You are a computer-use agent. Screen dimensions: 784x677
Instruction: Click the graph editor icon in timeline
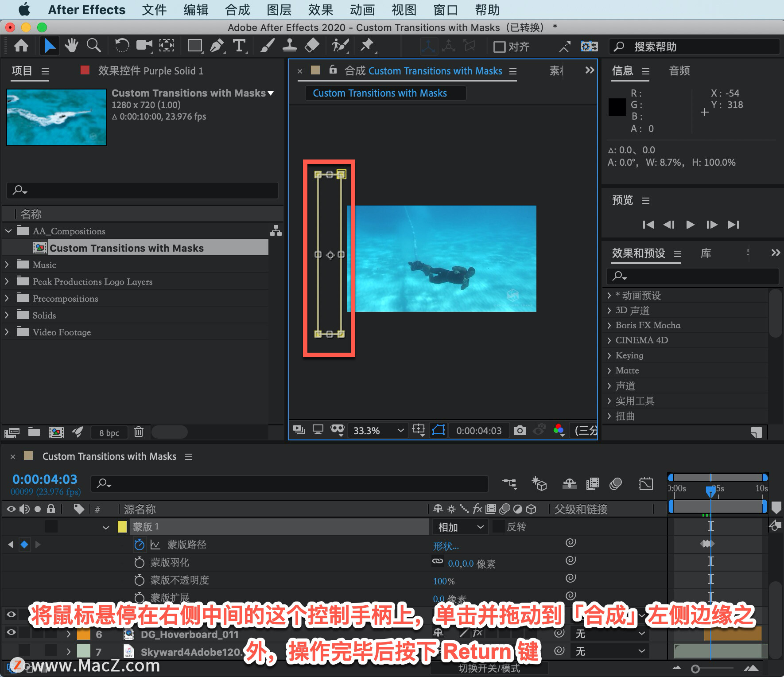click(646, 483)
